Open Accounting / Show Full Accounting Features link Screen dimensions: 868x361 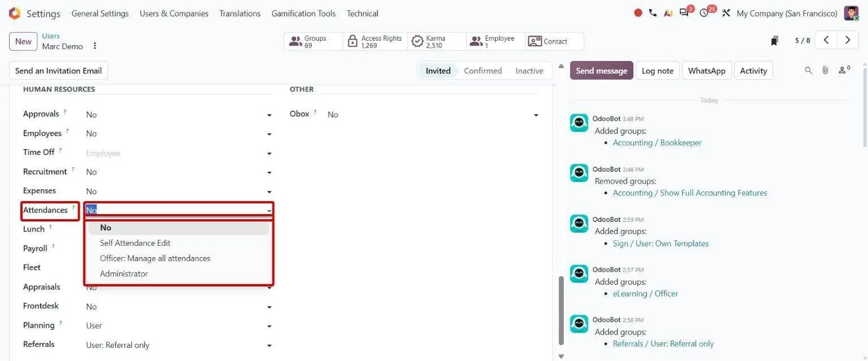690,193
